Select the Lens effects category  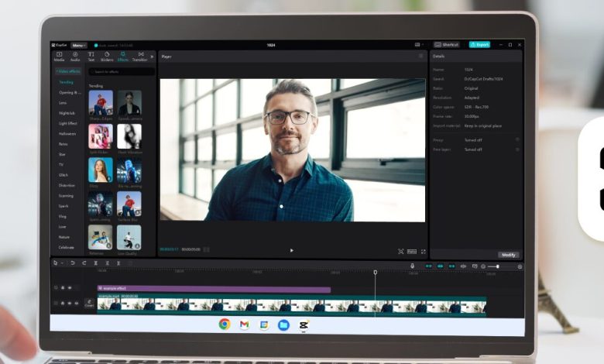[x=63, y=103]
